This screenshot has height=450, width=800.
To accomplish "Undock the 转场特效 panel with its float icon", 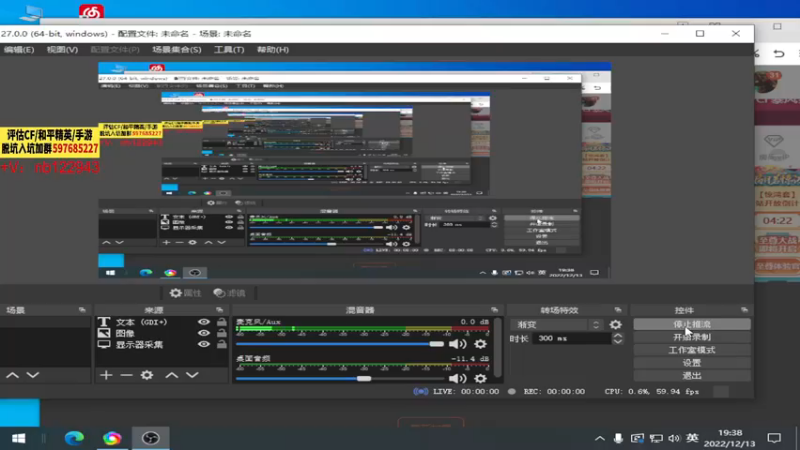I will (618, 310).
